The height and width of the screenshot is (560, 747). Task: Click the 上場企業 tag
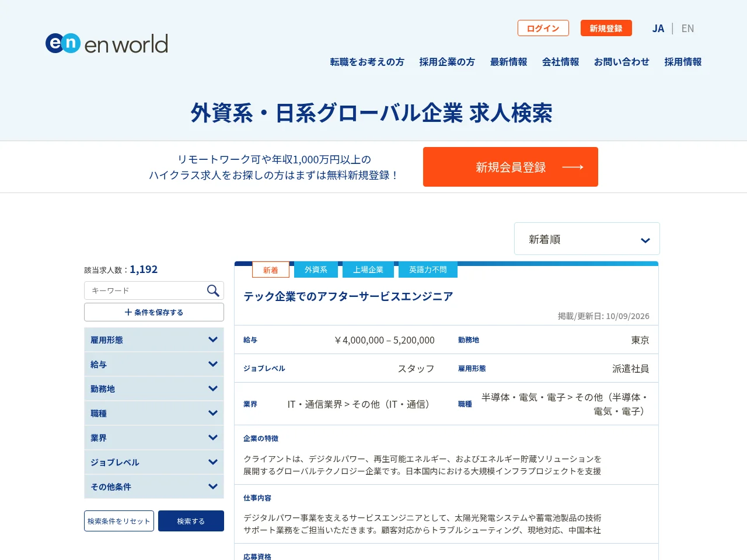pos(368,269)
